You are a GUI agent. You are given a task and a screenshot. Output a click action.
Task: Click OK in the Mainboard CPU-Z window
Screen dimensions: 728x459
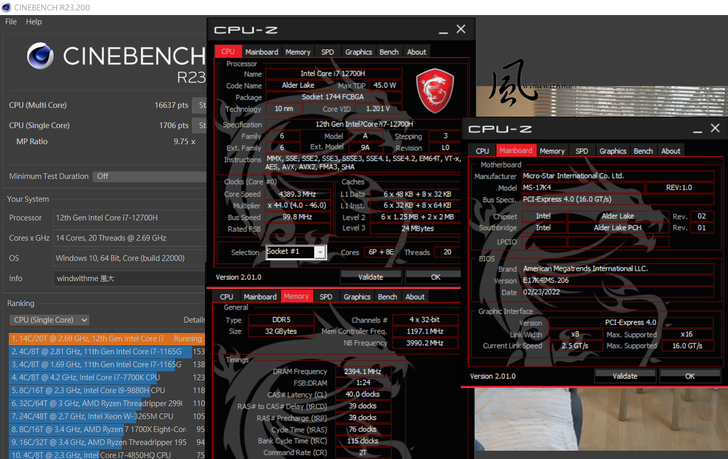(x=689, y=376)
